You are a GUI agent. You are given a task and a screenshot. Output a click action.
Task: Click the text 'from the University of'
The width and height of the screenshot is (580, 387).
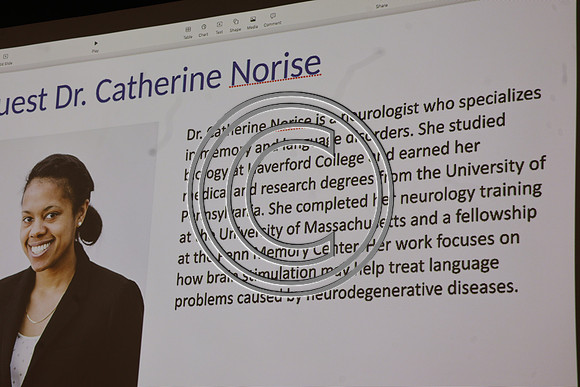click(462, 170)
